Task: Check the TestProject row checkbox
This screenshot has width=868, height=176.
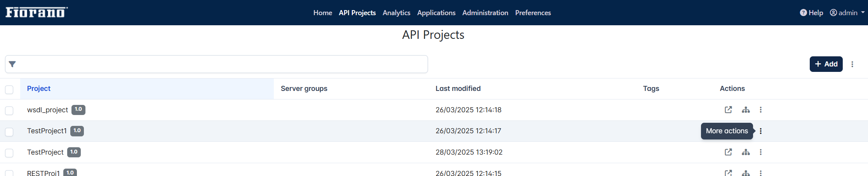Action: 9,153
